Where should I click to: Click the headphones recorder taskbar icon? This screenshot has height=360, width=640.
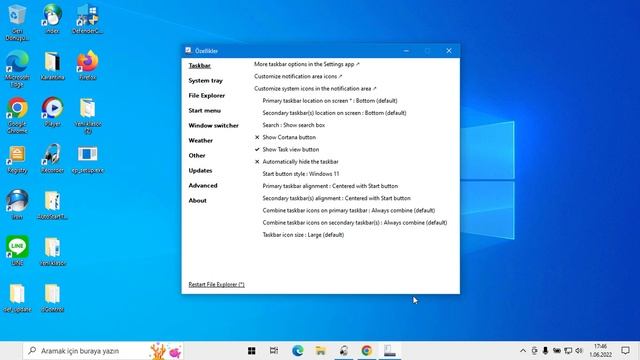point(344,351)
